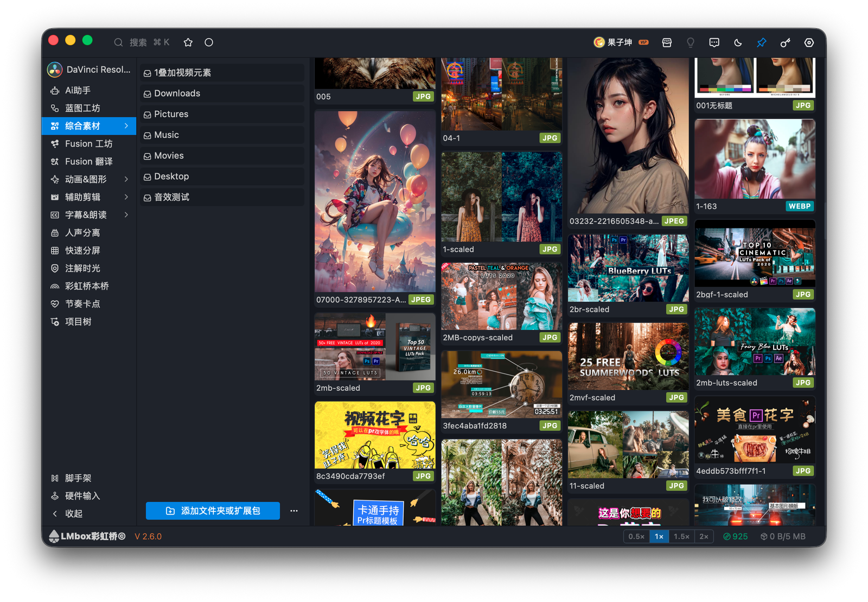Open the store icon in top bar

667,42
